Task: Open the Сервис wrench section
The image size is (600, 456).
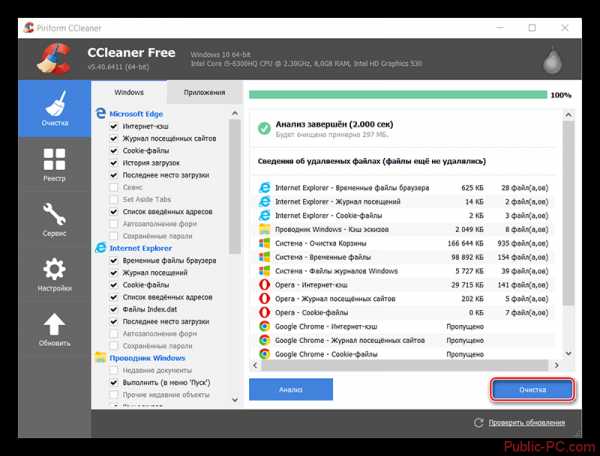Action: coord(54,220)
